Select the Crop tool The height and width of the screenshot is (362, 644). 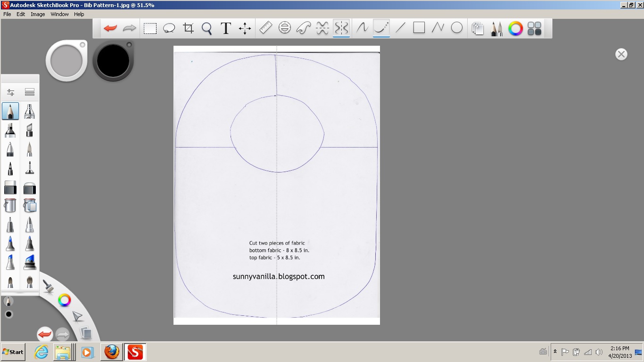coord(188,28)
